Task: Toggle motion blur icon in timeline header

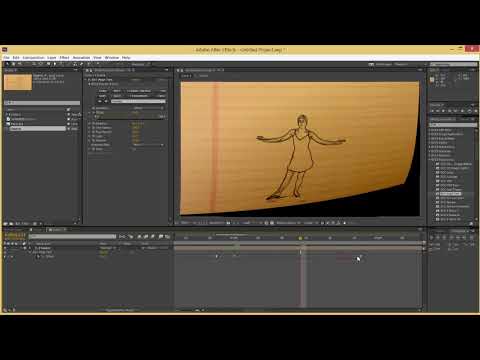Action: tap(153, 237)
